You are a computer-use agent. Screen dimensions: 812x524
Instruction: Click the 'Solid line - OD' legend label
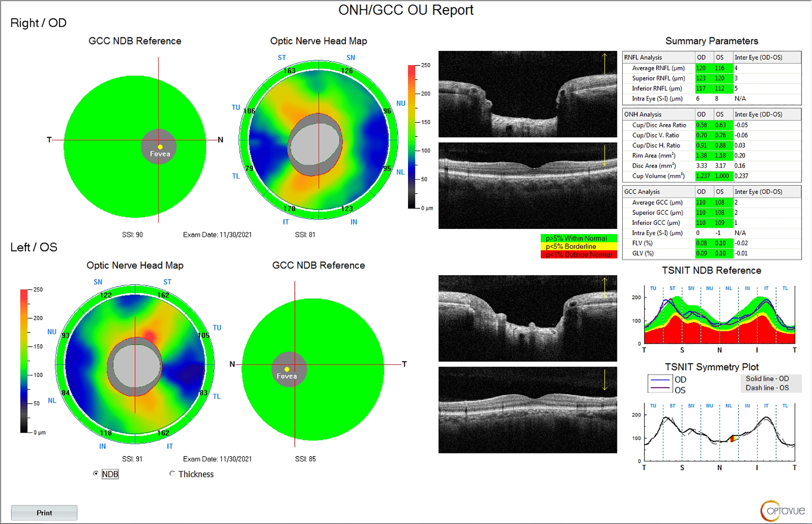(x=767, y=378)
